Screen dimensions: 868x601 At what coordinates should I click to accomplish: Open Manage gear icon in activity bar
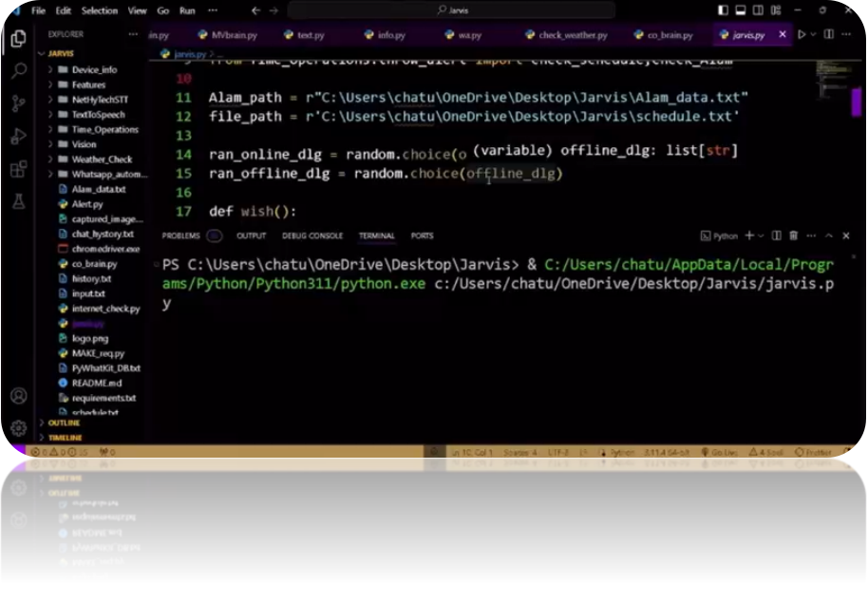click(19, 428)
